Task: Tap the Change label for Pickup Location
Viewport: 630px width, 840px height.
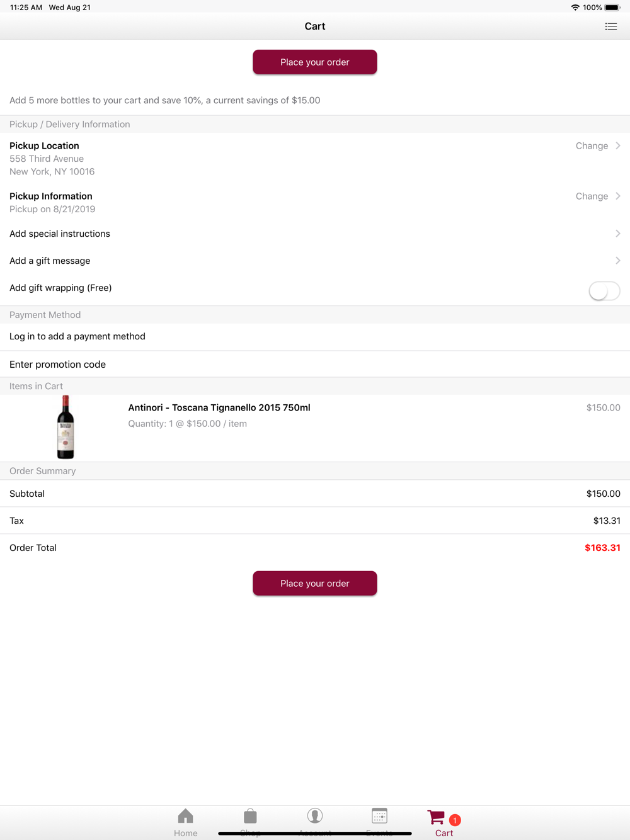Action: pos(592,145)
